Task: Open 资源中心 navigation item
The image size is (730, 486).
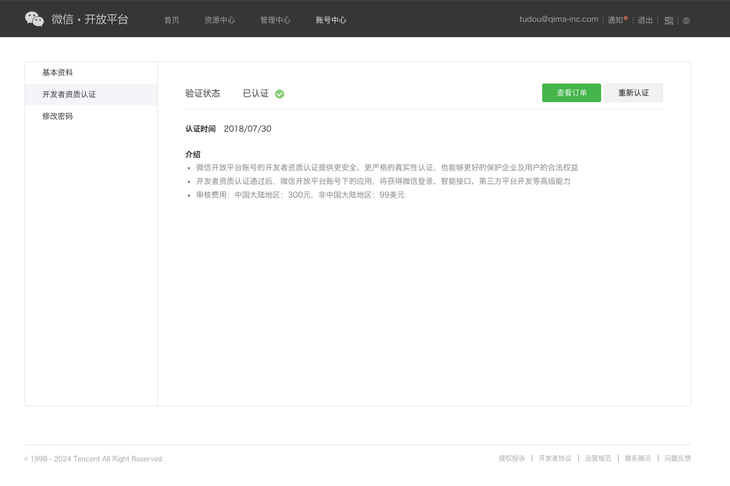Action: [x=220, y=20]
